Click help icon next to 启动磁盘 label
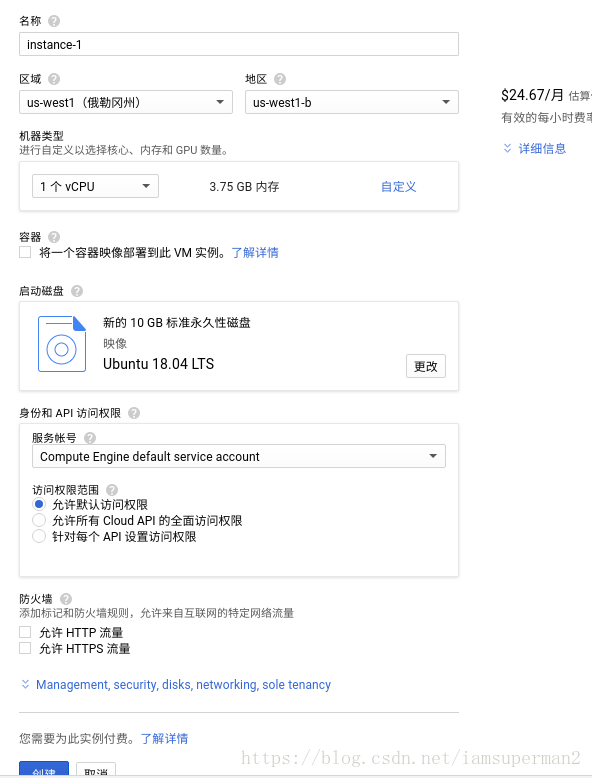 (x=77, y=291)
